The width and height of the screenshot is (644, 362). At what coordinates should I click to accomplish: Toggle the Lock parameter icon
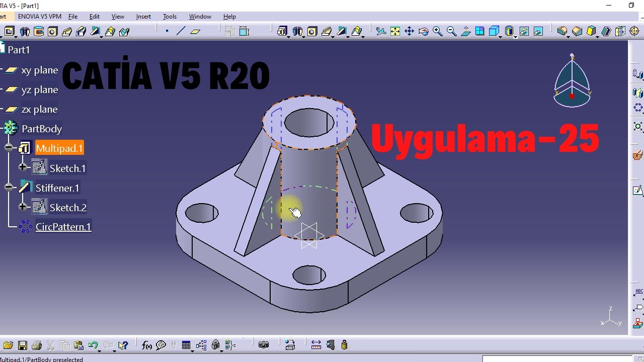216,345
